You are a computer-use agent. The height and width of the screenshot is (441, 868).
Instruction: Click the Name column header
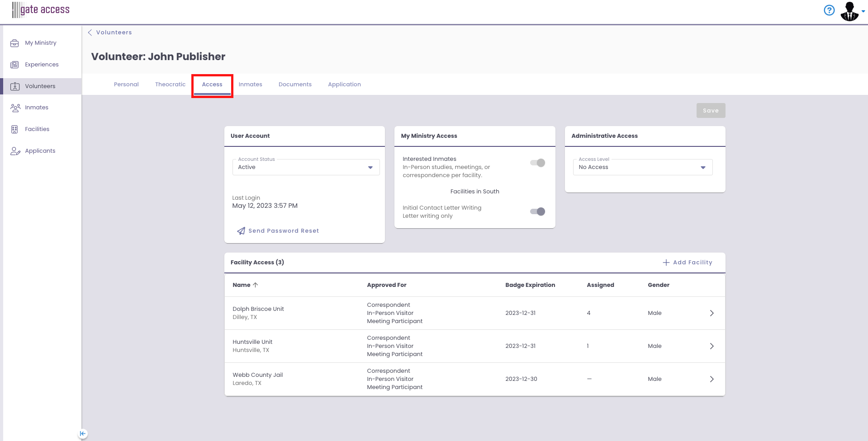[x=242, y=285]
